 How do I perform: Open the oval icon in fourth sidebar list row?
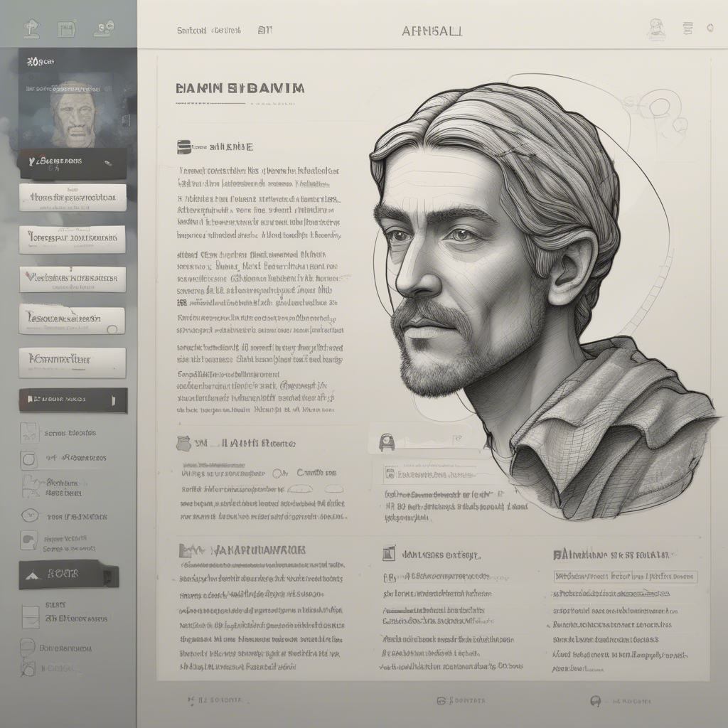point(30,515)
